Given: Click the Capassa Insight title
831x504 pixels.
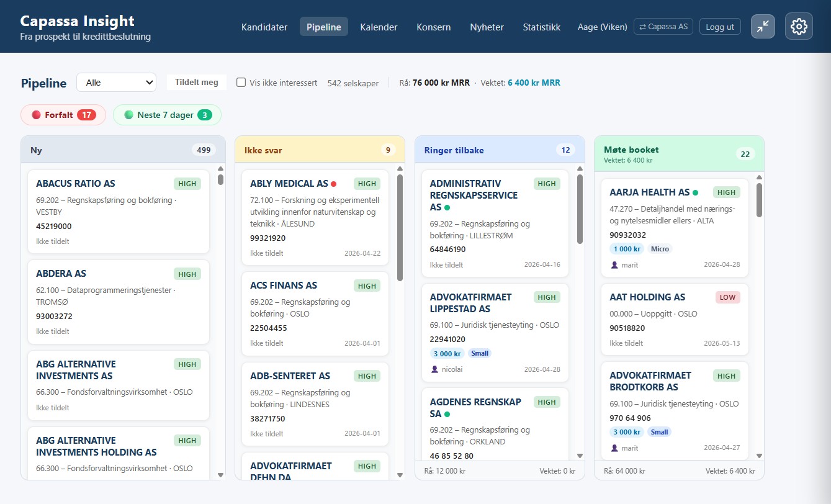Looking at the screenshot, I should (x=77, y=20).
